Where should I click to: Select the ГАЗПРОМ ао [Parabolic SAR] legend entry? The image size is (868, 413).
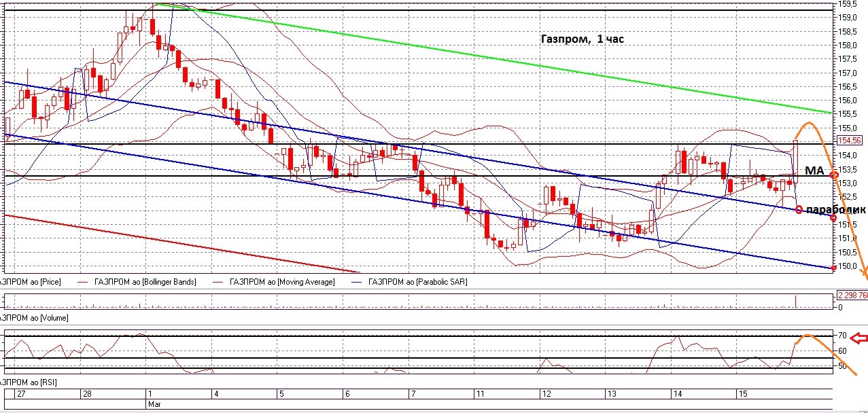(418, 281)
